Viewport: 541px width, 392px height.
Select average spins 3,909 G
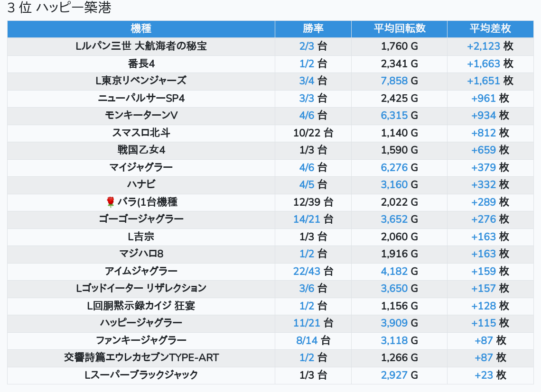400,323
